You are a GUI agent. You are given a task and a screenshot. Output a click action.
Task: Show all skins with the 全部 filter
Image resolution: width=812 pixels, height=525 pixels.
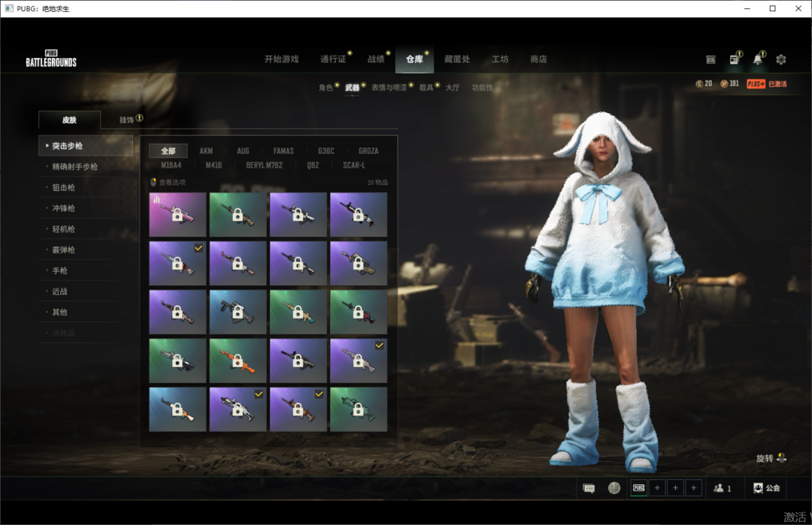[x=168, y=151]
